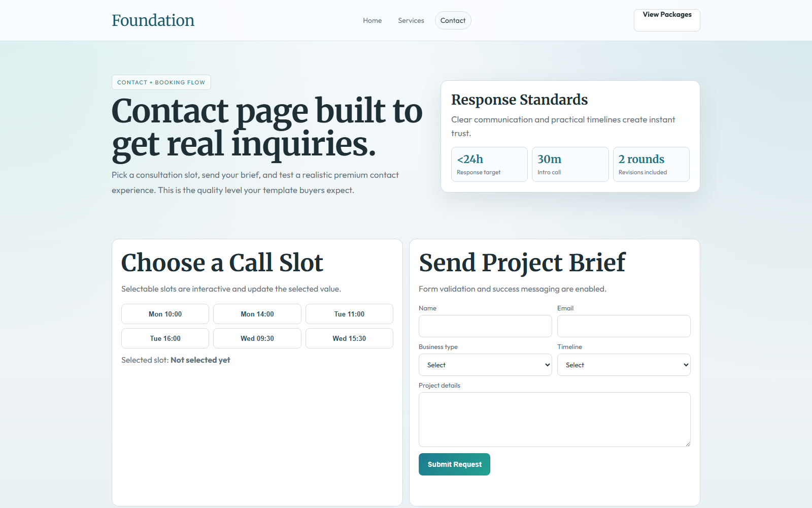The width and height of the screenshot is (812, 508).
Task: Open the Services page
Action: [411, 20]
